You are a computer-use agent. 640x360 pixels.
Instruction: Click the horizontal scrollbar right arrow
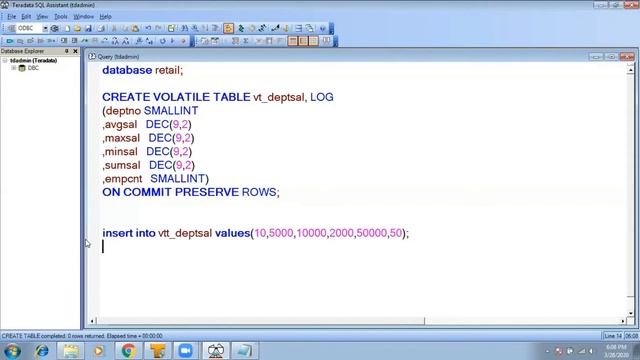tap(623, 321)
